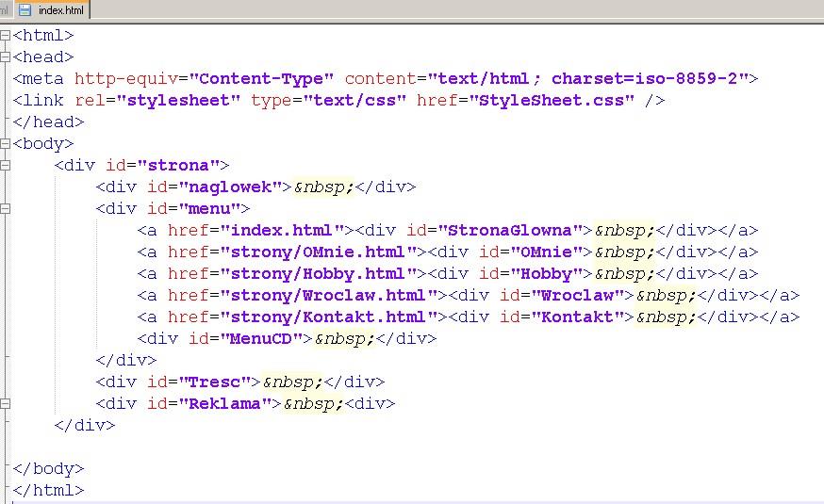Click the "naglowek" id value
The height and width of the screenshot is (504, 824).
(230, 187)
